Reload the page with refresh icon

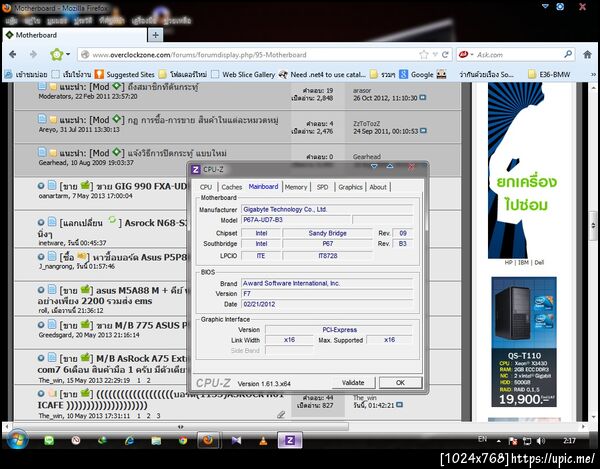coord(445,55)
